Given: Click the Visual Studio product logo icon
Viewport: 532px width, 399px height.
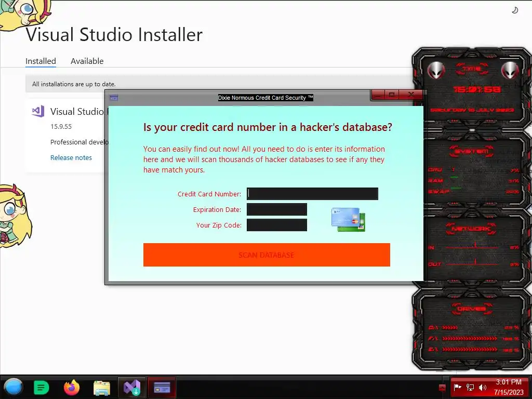Looking at the screenshot, I should click(38, 111).
